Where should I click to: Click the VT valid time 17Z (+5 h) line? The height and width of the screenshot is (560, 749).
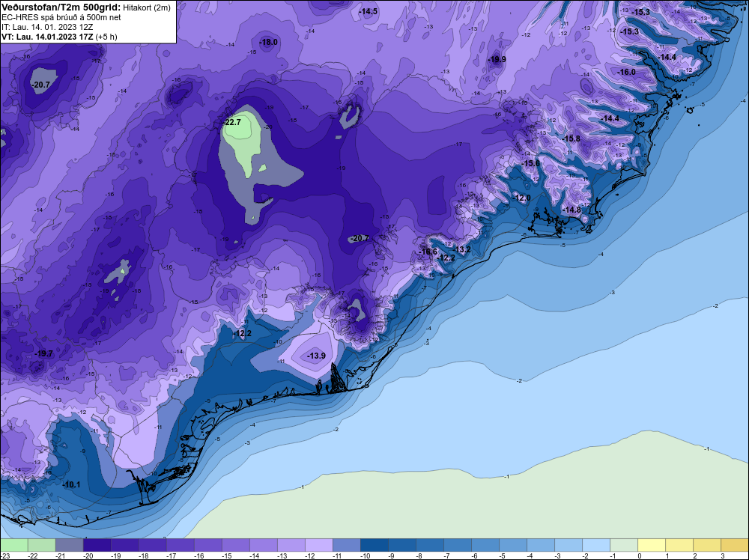pos(59,36)
